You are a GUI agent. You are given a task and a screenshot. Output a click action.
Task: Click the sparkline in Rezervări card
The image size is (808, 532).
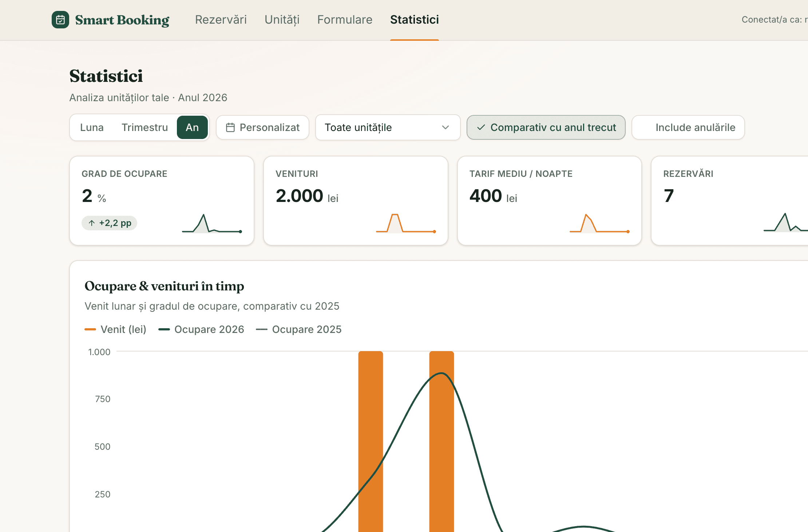[x=785, y=223]
